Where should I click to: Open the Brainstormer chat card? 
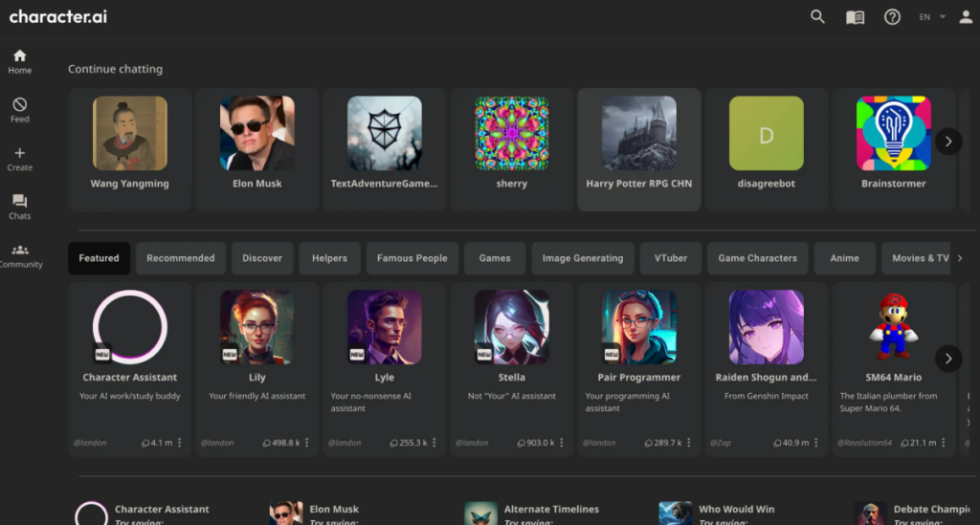pyautogui.click(x=893, y=149)
